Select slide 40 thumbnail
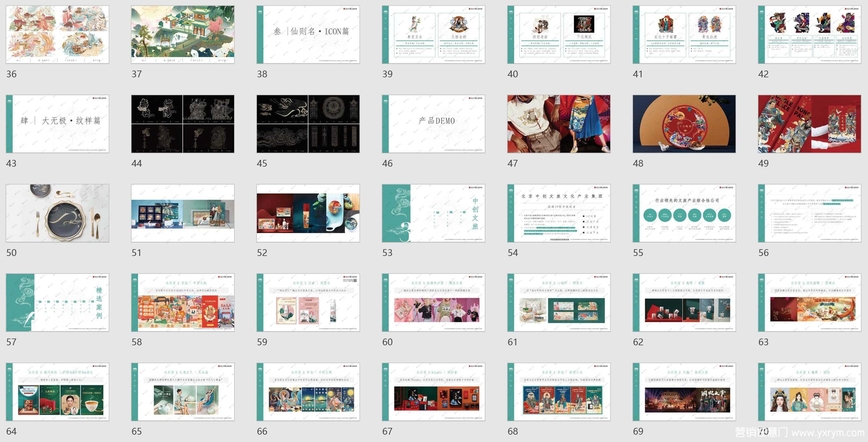Screen dimensions: 868x442 (559, 34)
